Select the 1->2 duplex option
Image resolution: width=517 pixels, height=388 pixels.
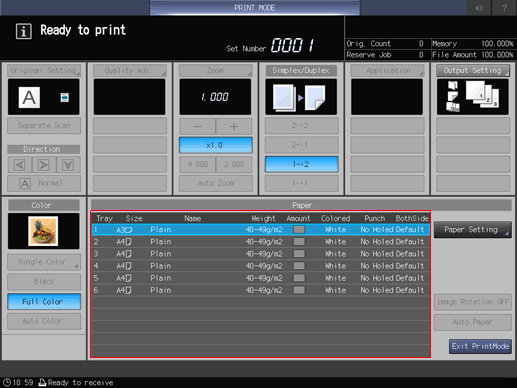pyautogui.click(x=301, y=164)
